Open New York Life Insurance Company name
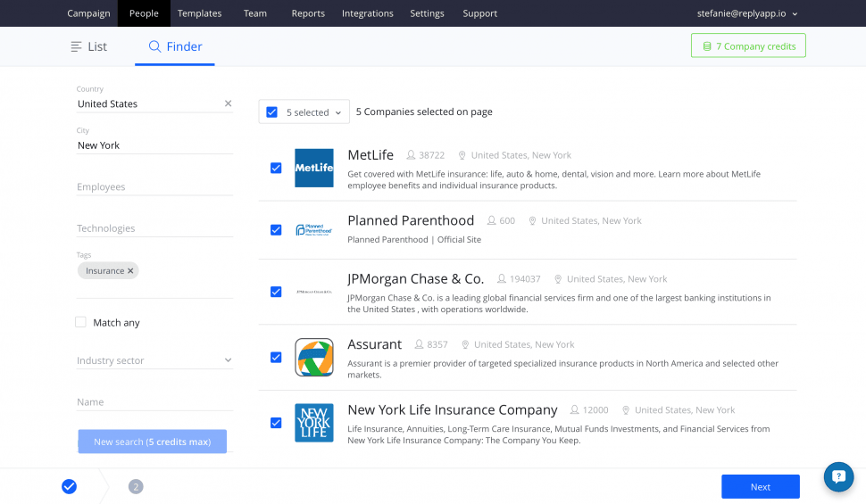Viewport: 866px width, 504px height. [453, 409]
